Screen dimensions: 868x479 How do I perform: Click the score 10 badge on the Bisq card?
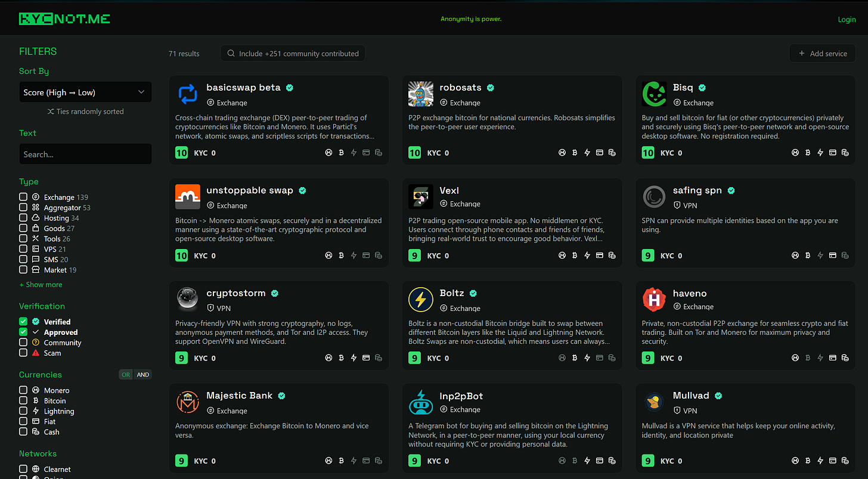pyautogui.click(x=648, y=153)
